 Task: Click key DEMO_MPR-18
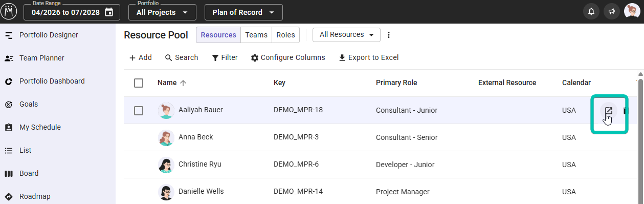click(x=298, y=110)
